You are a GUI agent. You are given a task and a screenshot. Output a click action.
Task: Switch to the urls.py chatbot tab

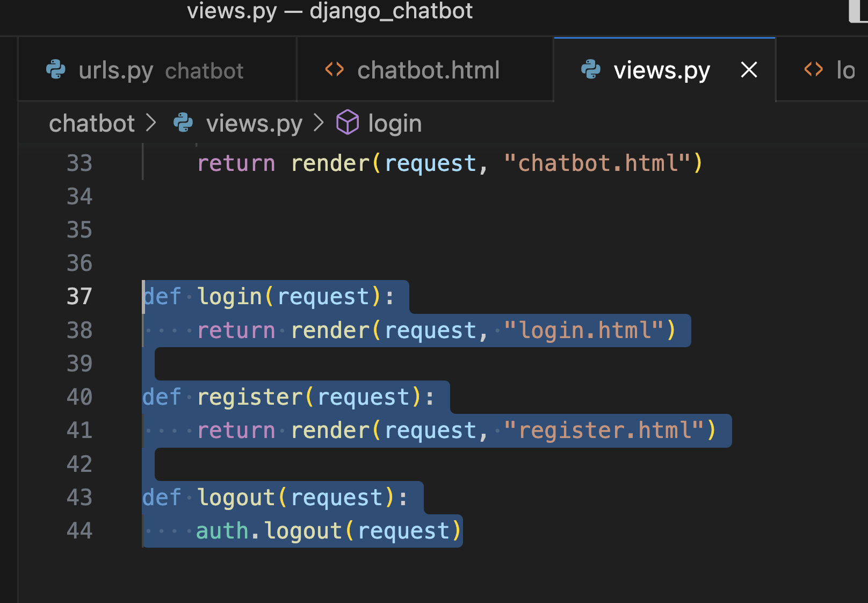point(157,70)
